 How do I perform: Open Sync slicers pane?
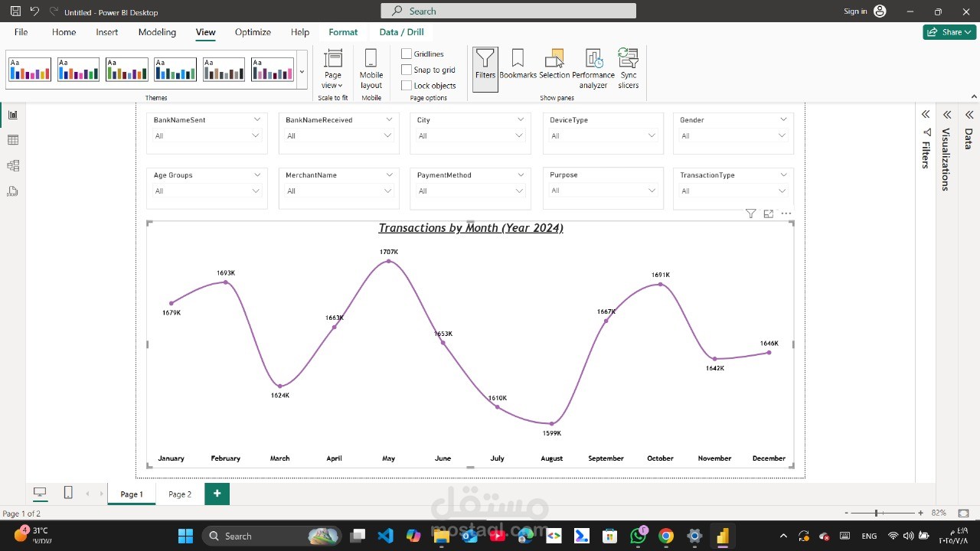click(628, 67)
